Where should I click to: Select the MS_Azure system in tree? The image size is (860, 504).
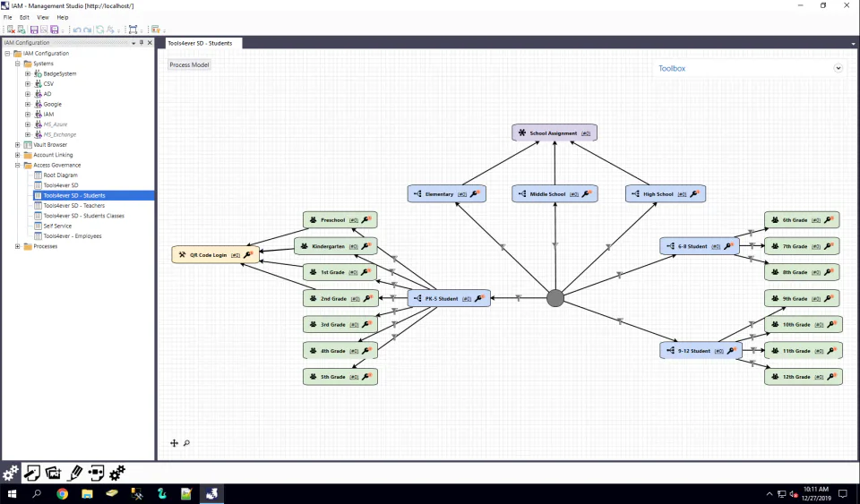56,124
